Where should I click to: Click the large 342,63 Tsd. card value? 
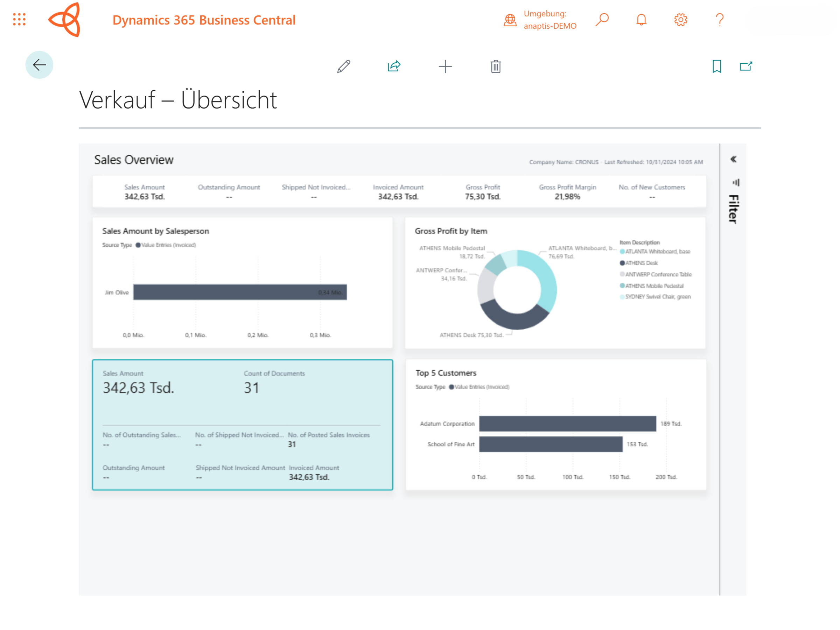point(138,388)
